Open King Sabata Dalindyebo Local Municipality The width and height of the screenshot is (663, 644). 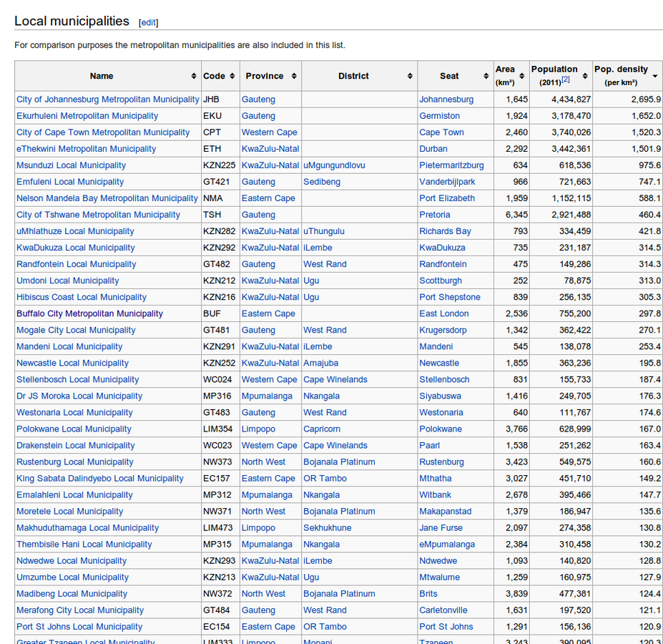click(100, 479)
